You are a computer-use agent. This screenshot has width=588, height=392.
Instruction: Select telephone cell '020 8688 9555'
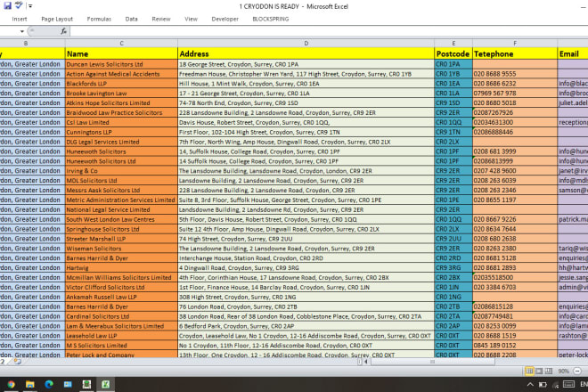[x=515, y=74]
